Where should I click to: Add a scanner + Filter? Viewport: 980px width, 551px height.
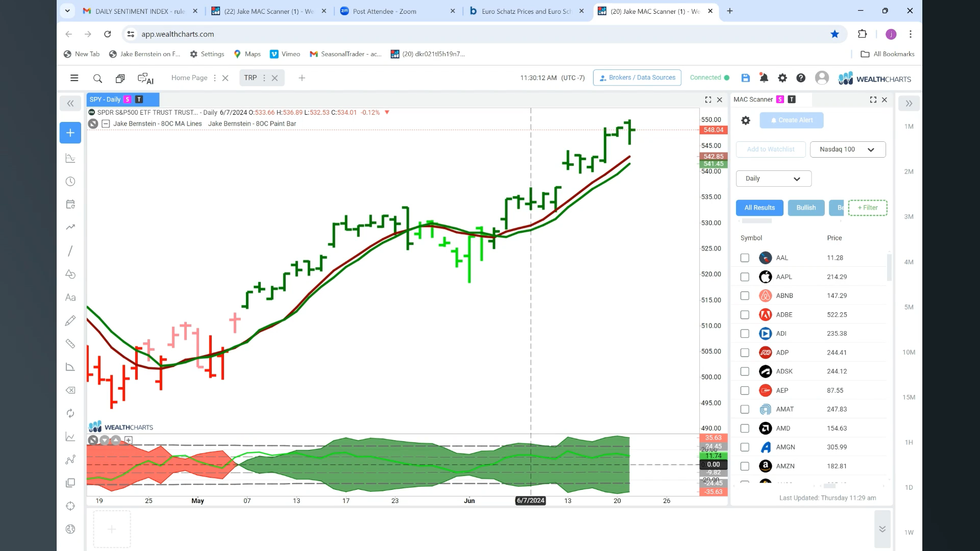tap(868, 208)
